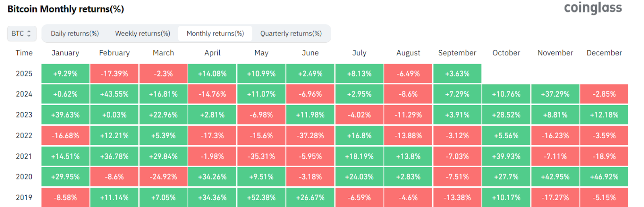The height and width of the screenshot is (207, 644).
Task: Click the 2023 January +39.63% cell
Action: click(x=65, y=115)
